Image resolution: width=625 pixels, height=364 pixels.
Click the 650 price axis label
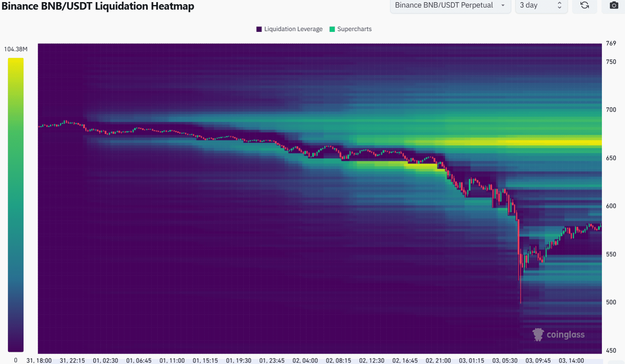[x=611, y=158]
